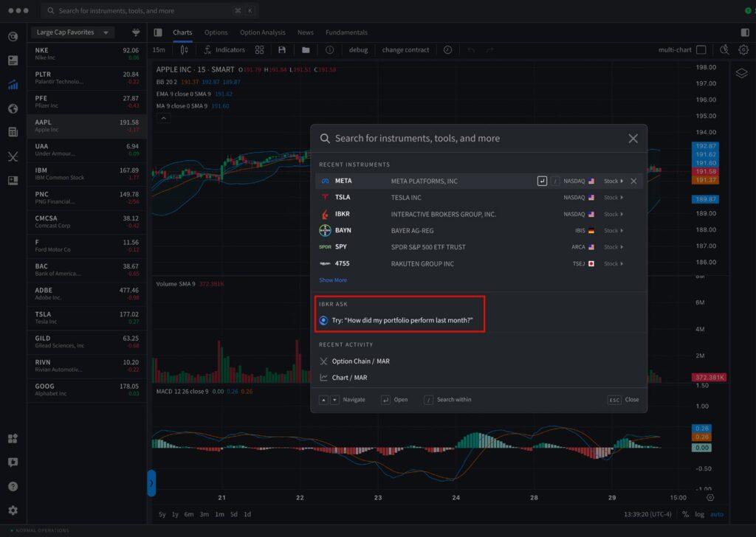Switch to the Option Analysis tab

[262, 32]
